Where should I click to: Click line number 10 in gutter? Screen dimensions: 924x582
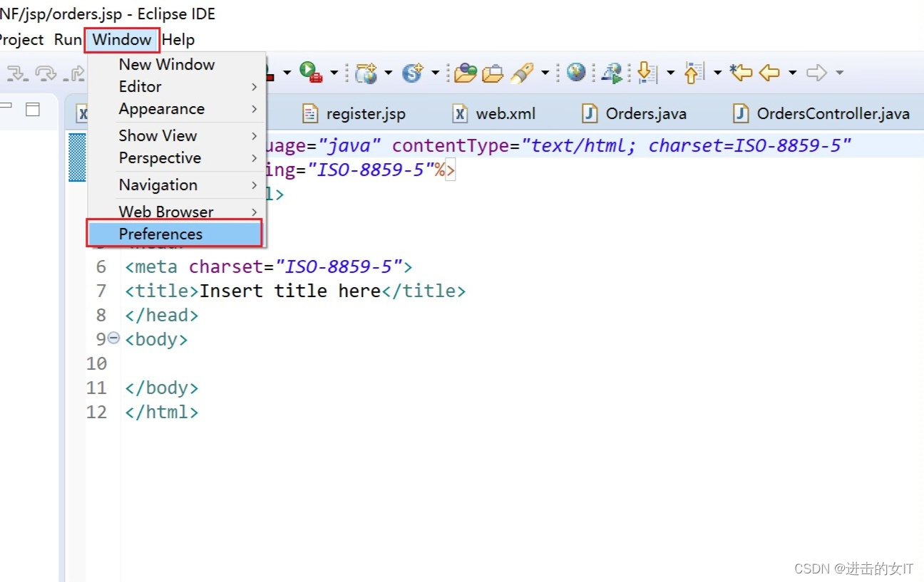pos(96,363)
